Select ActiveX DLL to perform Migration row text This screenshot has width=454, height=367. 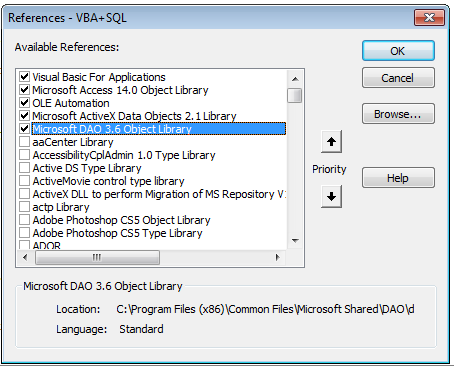[159, 194]
